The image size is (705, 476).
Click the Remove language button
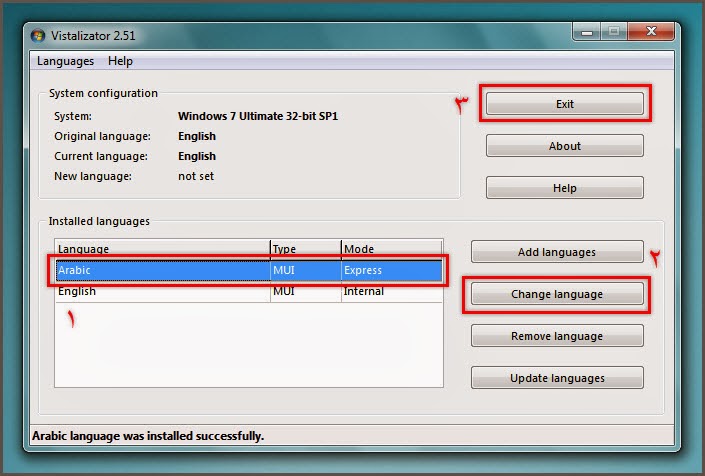(557, 336)
